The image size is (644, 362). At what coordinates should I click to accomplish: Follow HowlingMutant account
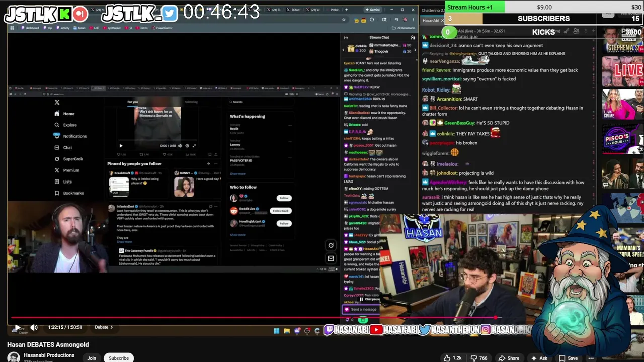284,223
